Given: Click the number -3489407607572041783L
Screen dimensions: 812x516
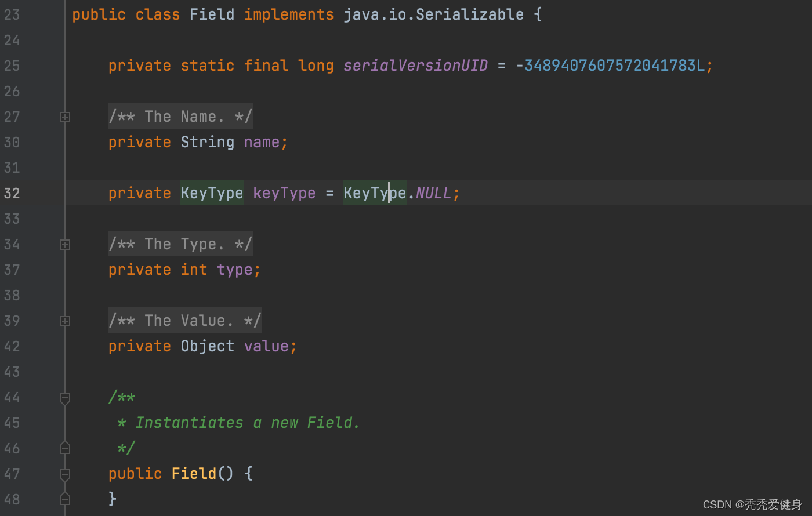Looking at the screenshot, I should (x=610, y=66).
